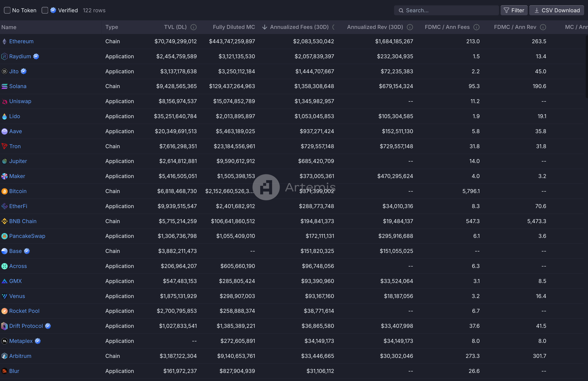Sort by TVL (DL) column header
Screen dimensions: 588x381
point(175,27)
